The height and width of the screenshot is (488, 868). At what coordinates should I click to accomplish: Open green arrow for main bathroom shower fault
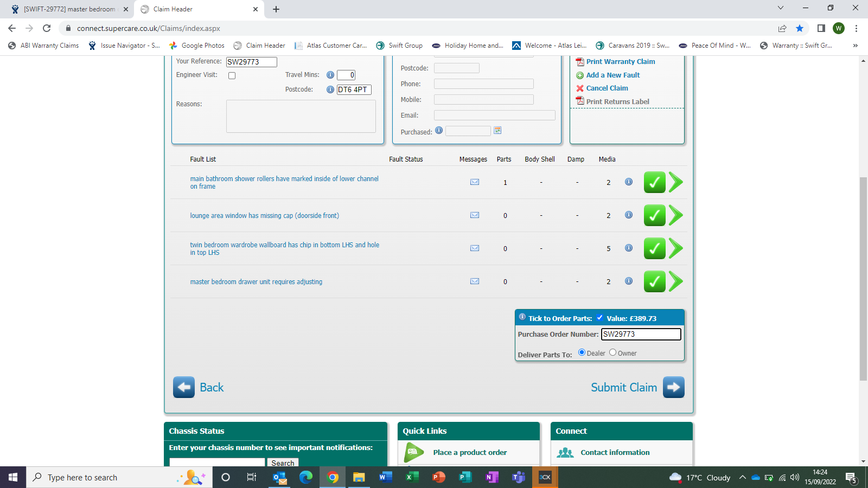(675, 182)
